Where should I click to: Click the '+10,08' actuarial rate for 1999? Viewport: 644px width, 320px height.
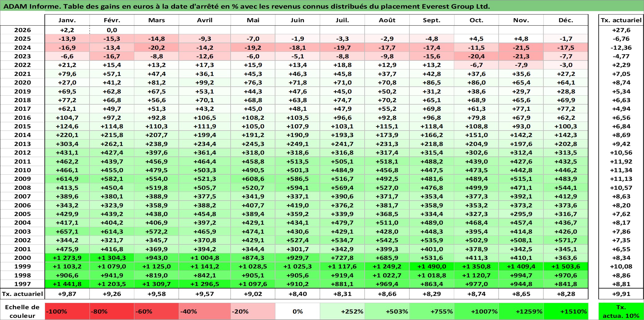coord(621,266)
